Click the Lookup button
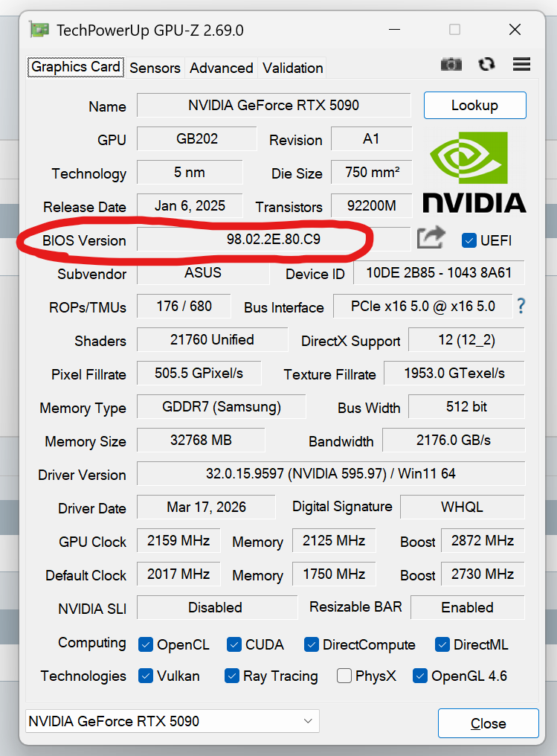The width and height of the screenshot is (557, 756). click(474, 106)
